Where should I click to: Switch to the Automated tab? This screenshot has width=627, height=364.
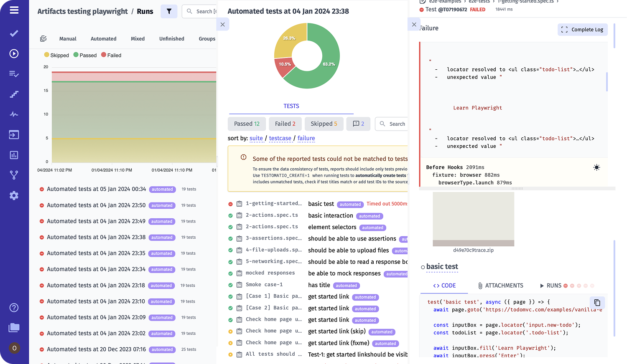click(x=103, y=38)
